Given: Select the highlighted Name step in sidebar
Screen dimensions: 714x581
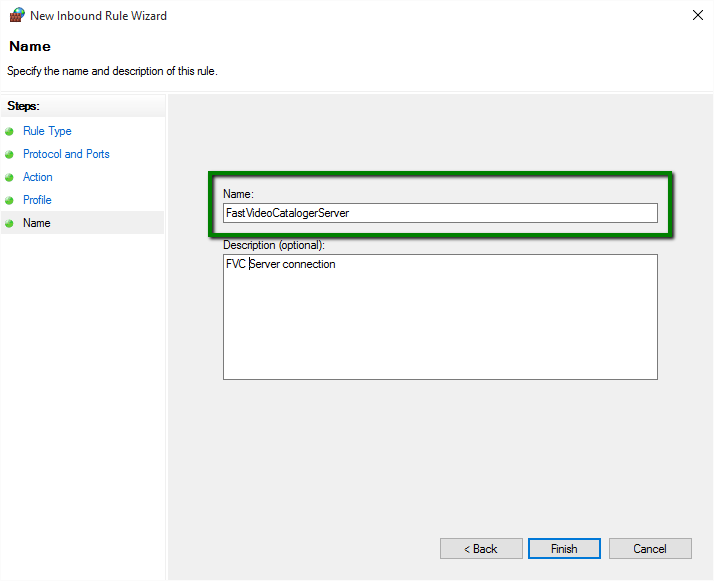Looking at the screenshot, I should click(37, 223).
